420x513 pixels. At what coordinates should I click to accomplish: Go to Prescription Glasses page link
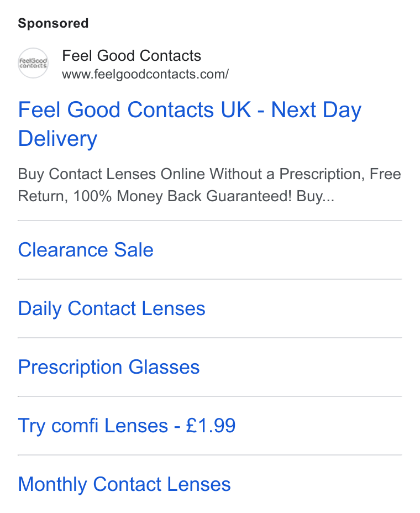pyautogui.click(x=109, y=367)
